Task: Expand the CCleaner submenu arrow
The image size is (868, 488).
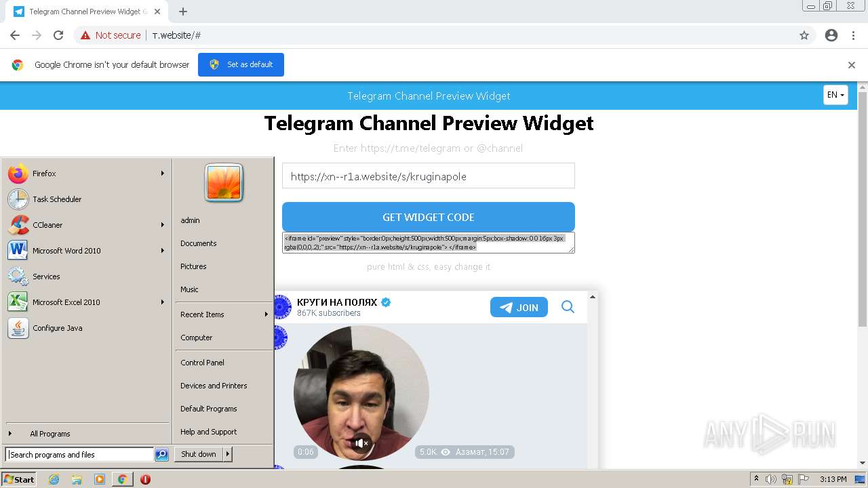Action: coord(163,225)
